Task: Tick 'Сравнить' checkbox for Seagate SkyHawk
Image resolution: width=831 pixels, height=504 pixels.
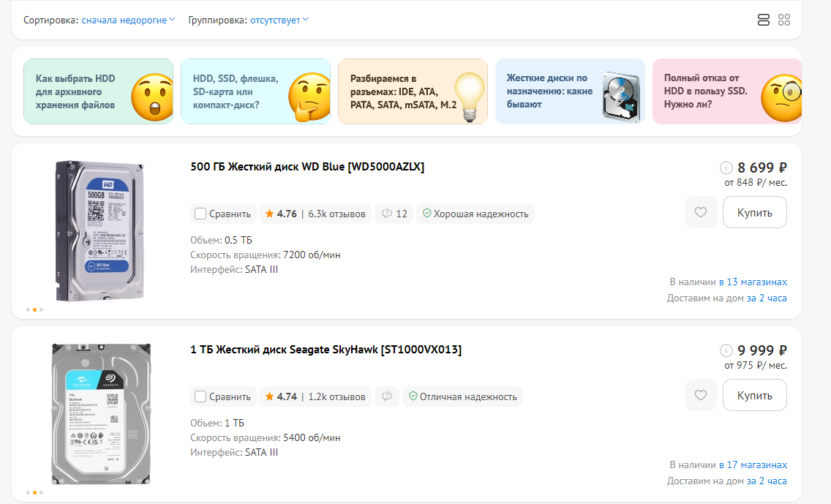Action: (x=200, y=396)
